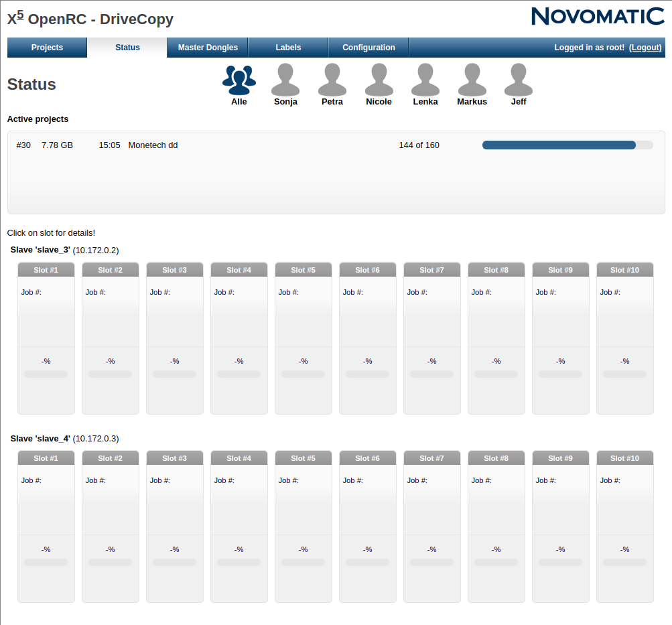Click the Markus user avatar
This screenshot has height=625, width=672.
click(x=472, y=81)
